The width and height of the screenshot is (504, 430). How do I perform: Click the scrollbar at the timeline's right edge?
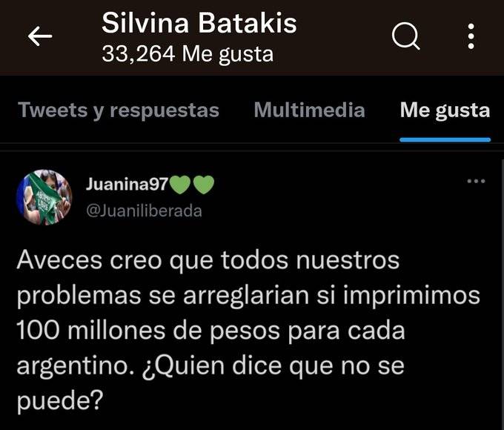[x=503, y=294]
